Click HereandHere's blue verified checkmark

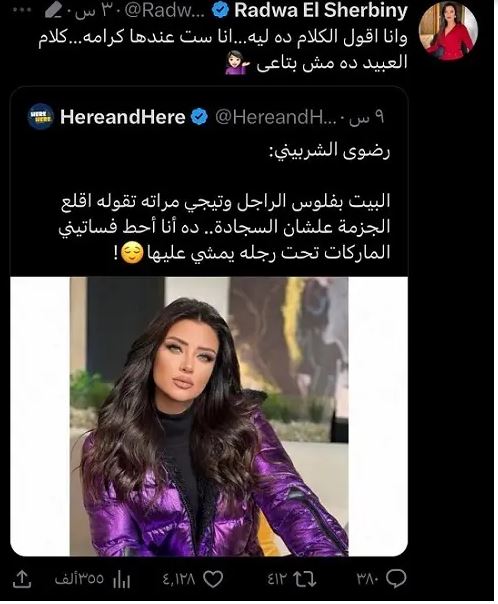(x=200, y=117)
